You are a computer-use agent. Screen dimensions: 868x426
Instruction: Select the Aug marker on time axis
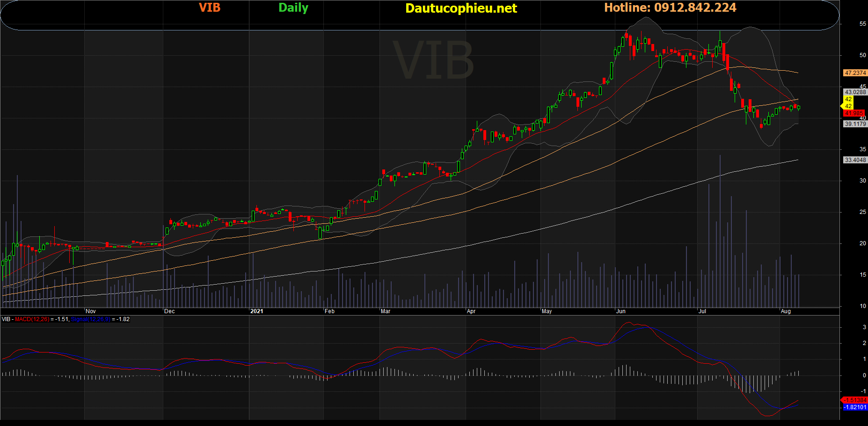pyautogui.click(x=786, y=311)
